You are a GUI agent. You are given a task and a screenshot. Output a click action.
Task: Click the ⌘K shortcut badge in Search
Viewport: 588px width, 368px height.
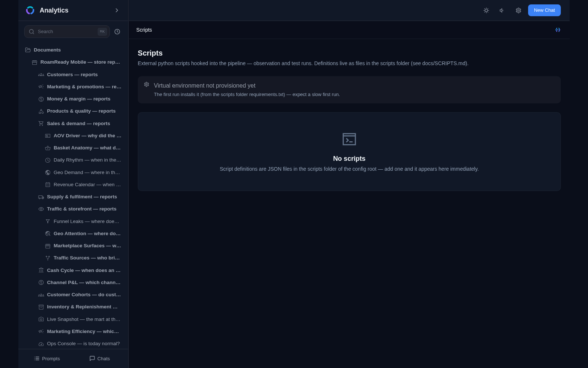click(102, 32)
